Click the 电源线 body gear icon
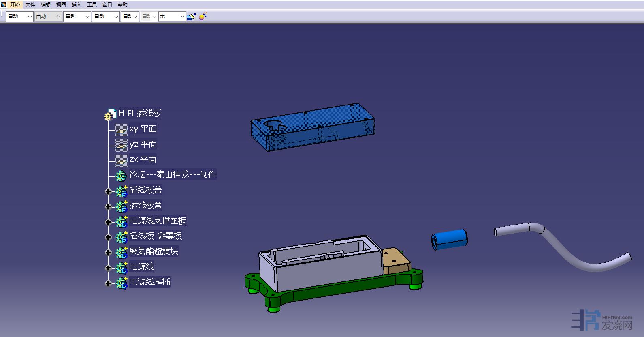Image resolution: width=644 pixels, height=337 pixels. pyautogui.click(x=122, y=267)
